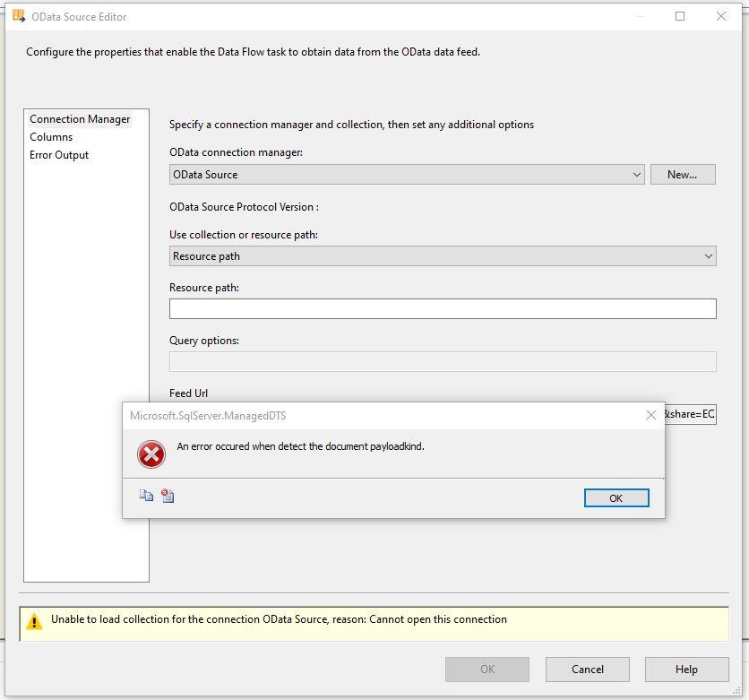Click into the Resource path text field

click(443, 308)
